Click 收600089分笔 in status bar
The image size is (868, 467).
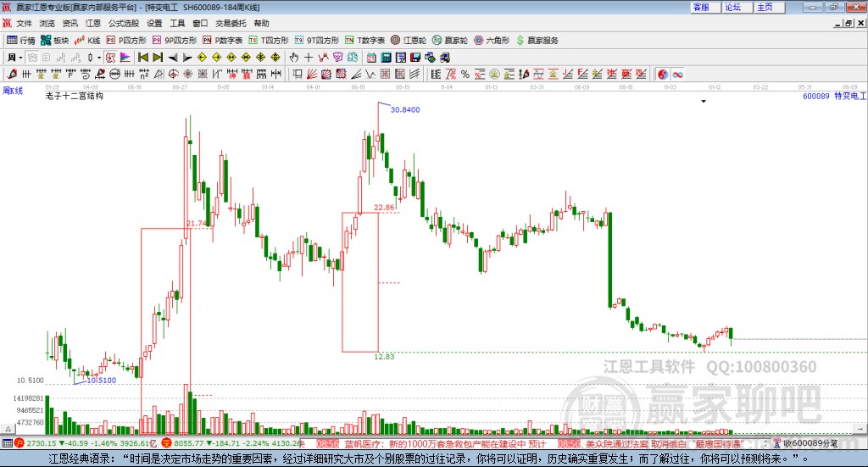tap(810, 443)
